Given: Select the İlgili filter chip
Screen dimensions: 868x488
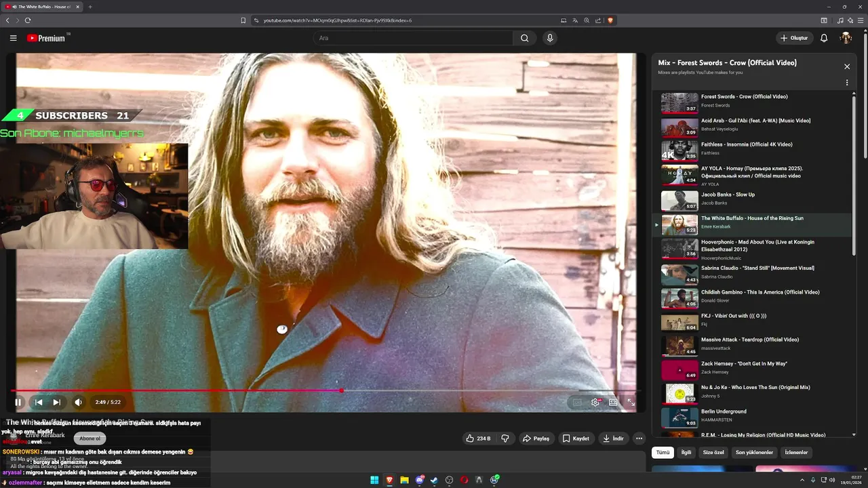Looking at the screenshot, I should tap(686, 452).
